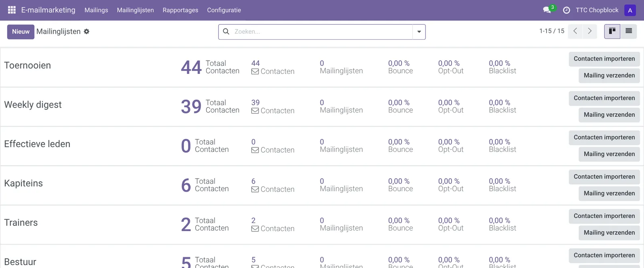Open the activities clock icon
This screenshot has height=268, width=644.
[x=566, y=10]
